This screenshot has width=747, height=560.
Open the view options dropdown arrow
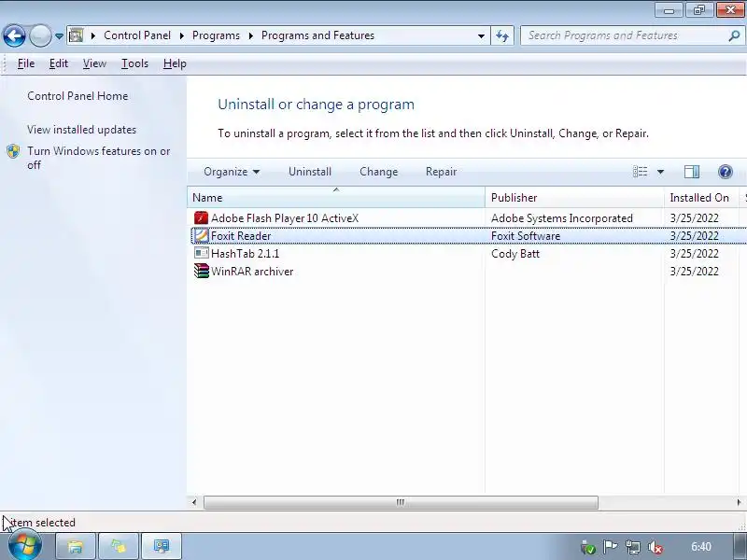click(x=660, y=172)
